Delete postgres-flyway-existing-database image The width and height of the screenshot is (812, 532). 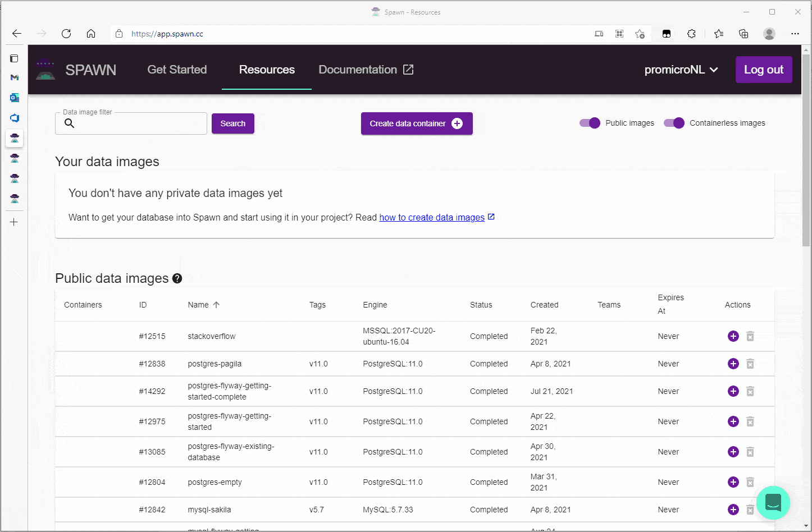click(x=750, y=452)
